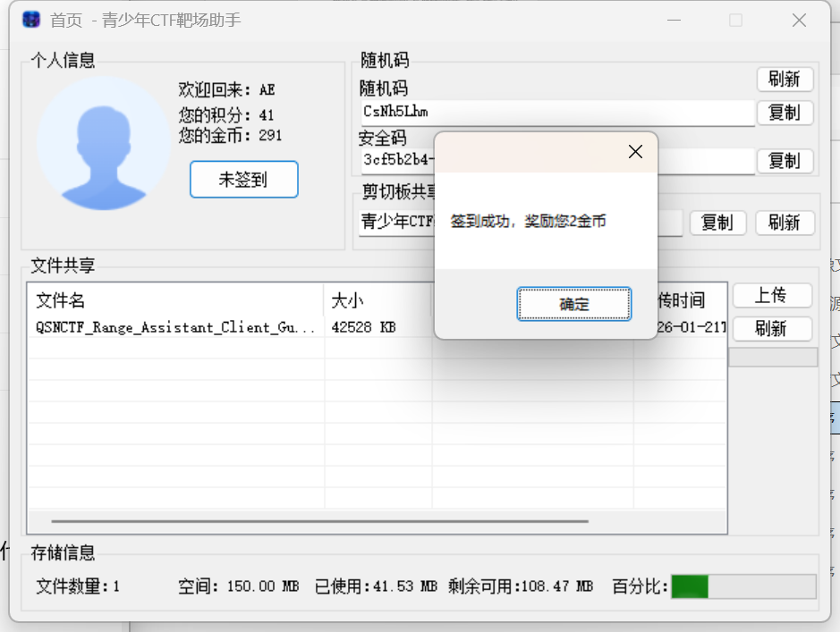Click 上传 to upload a file
The image size is (840, 632).
click(771, 296)
